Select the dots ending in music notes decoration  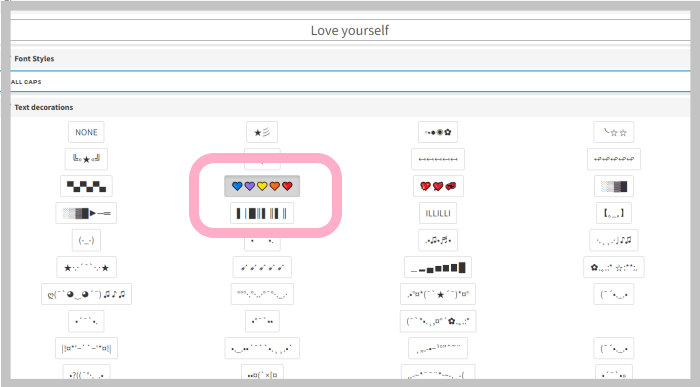pos(614,240)
